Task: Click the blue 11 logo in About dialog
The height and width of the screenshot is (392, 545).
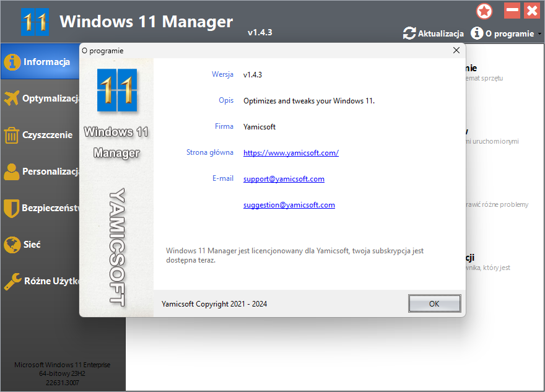Action: [x=117, y=90]
